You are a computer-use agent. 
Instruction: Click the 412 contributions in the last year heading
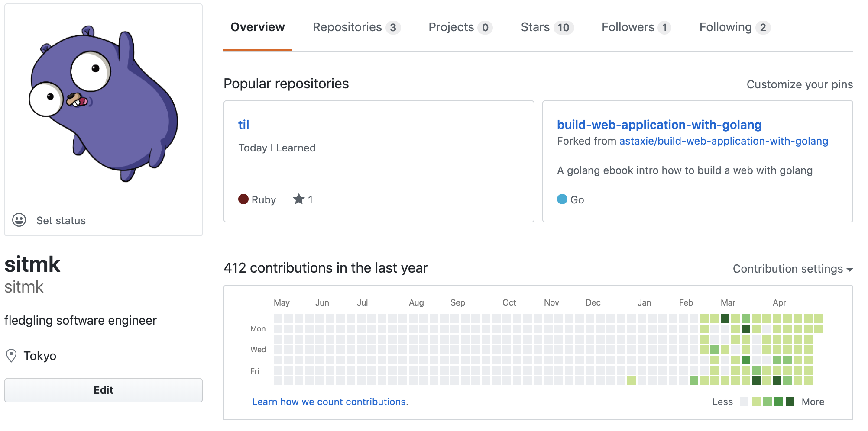(x=326, y=268)
